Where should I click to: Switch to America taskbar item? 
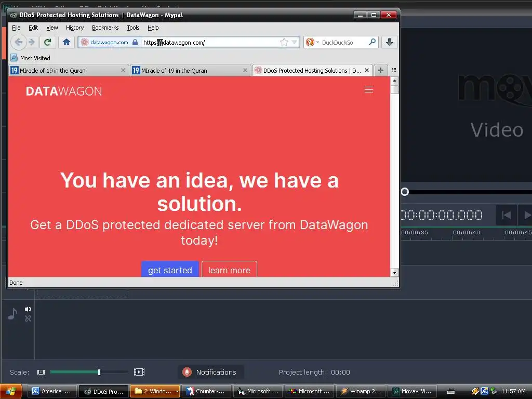click(x=51, y=391)
